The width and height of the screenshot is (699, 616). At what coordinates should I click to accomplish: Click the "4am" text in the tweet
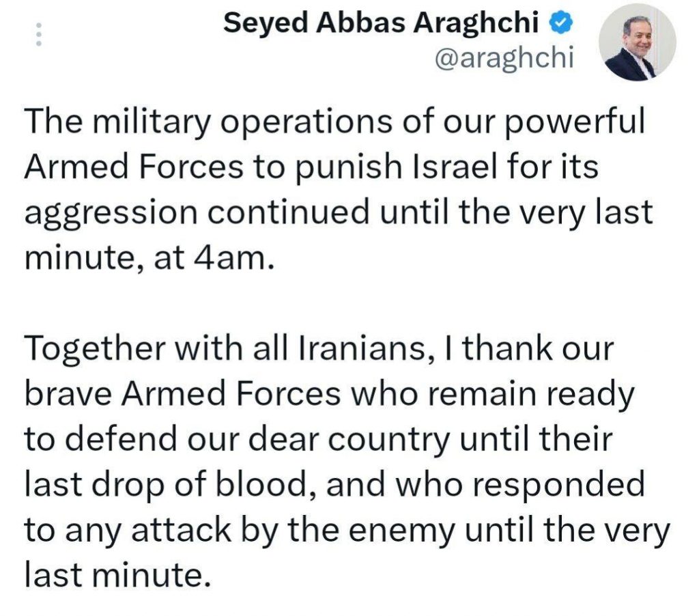point(228,257)
